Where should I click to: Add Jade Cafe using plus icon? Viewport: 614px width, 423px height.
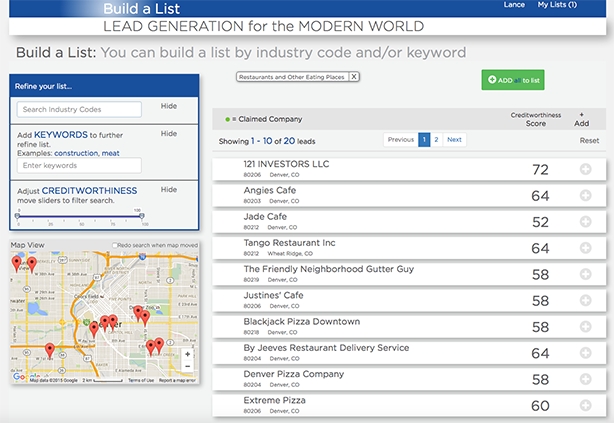(585, 222)
